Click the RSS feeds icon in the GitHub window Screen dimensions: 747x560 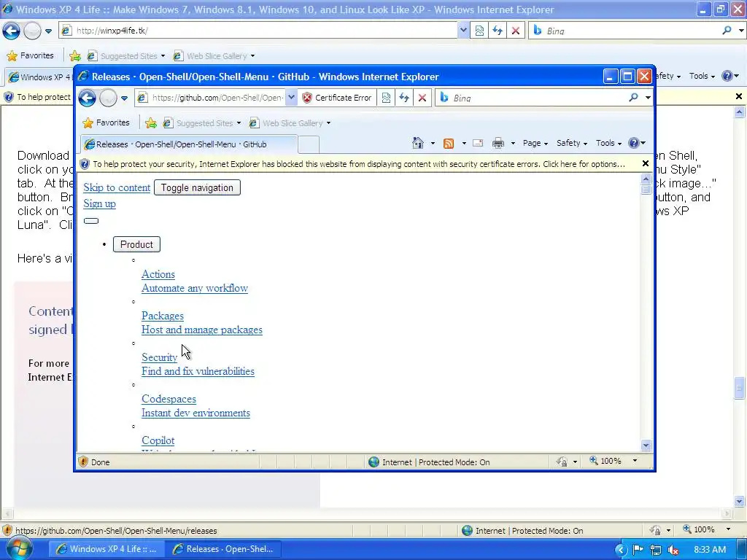tap(449, 143)
